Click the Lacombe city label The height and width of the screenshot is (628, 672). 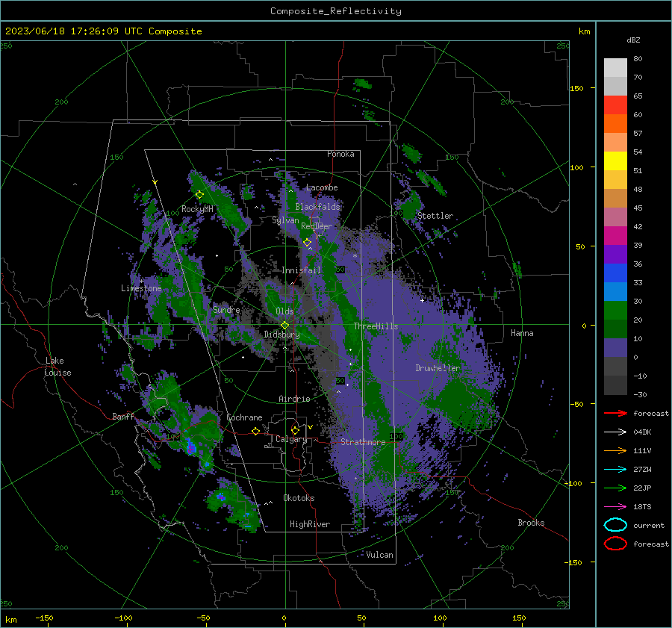(x=322, y=187)
